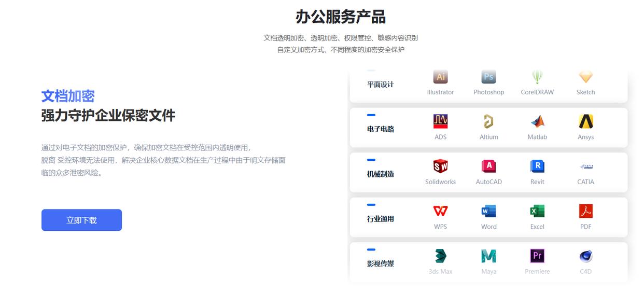Click the CATIA icon
Image resolution: width=644 pixels, height=293 pixels.
coord(585,166)
